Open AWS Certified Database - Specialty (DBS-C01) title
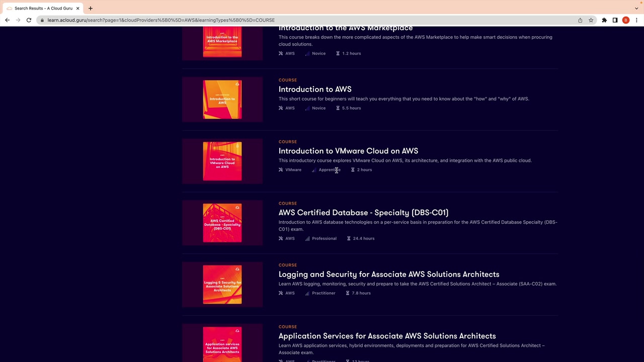Image resolution: width=644 pixels, height=362 pixels. 363,213
